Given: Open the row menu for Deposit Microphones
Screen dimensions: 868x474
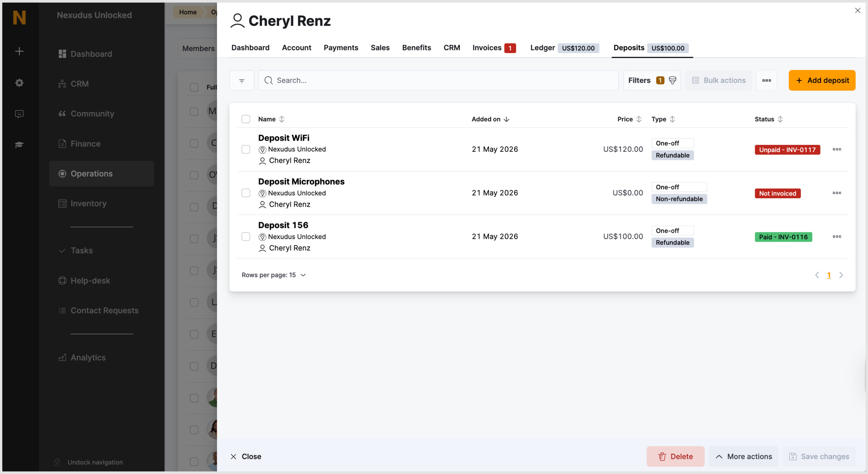Looking at the screenshot, I should 837,193.
